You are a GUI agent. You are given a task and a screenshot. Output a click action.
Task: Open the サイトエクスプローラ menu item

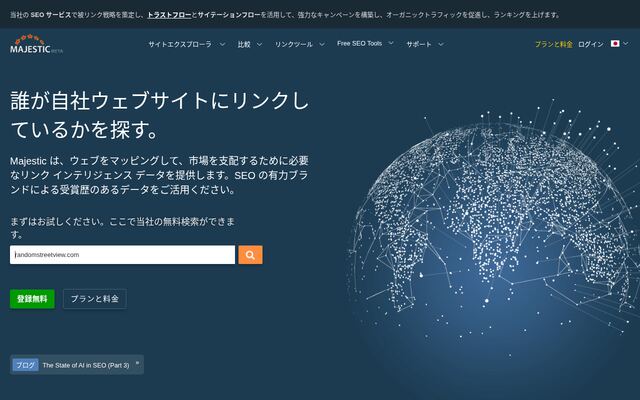point(180,44)
